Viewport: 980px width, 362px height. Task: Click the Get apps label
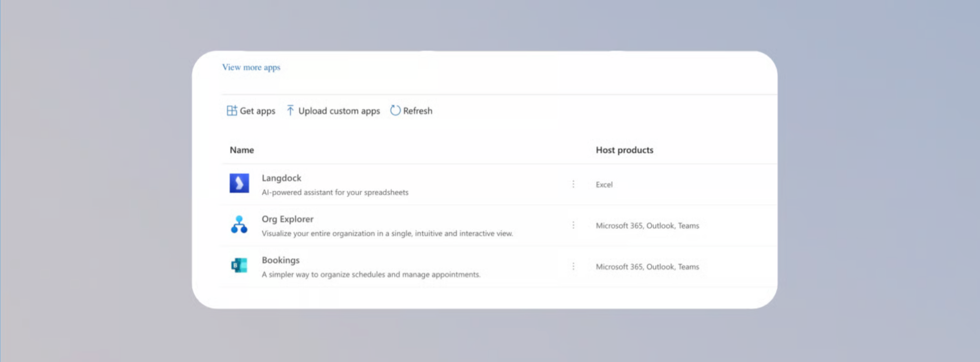coord(258,111)
